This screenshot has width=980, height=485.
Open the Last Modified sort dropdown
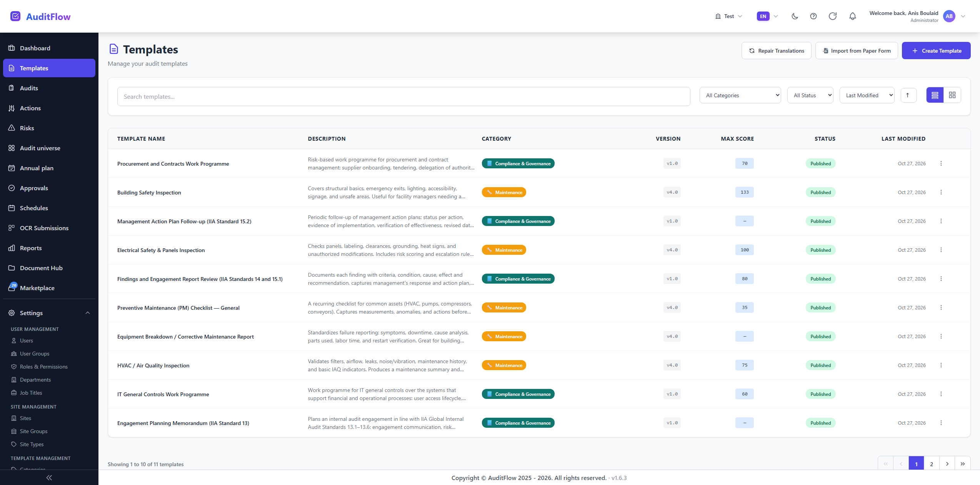coord(867,95)
